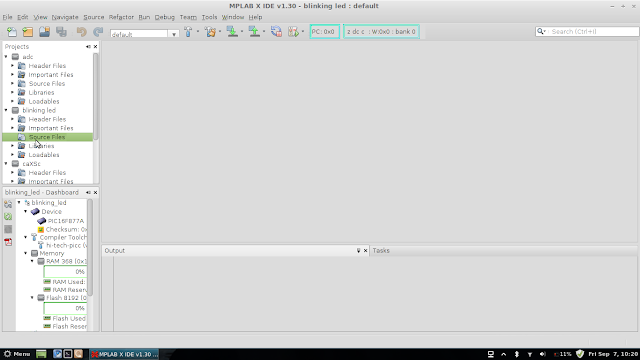Open the Clean and Build dropdown arrow
Viewport: 640px width, 360px height.
[x=220, y=31]
